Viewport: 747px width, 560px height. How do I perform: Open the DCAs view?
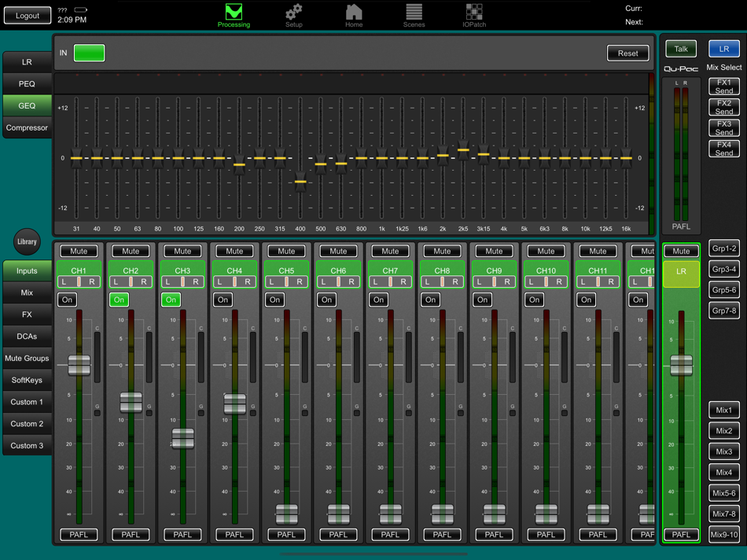point(27,336)
